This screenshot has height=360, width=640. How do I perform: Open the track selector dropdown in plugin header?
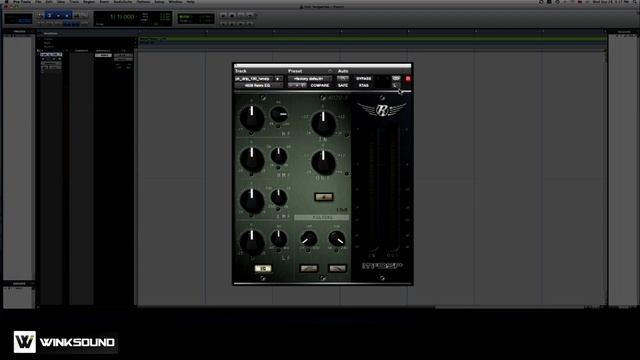tap(253, 78)
